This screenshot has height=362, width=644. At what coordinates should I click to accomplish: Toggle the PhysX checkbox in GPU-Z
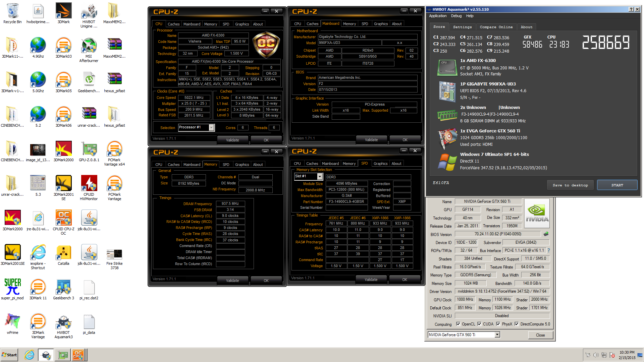(498, 324)
